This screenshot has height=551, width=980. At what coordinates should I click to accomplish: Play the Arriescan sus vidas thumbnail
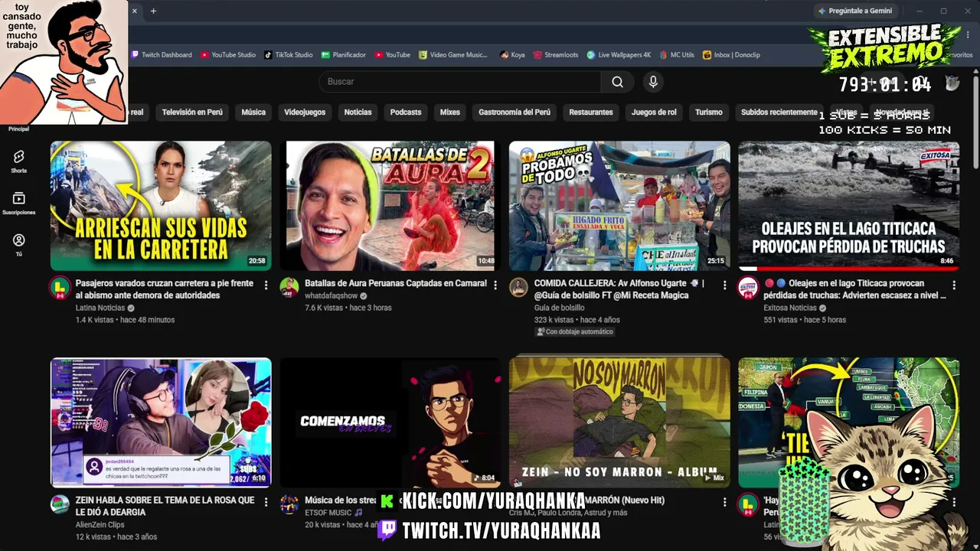(161, 206)
